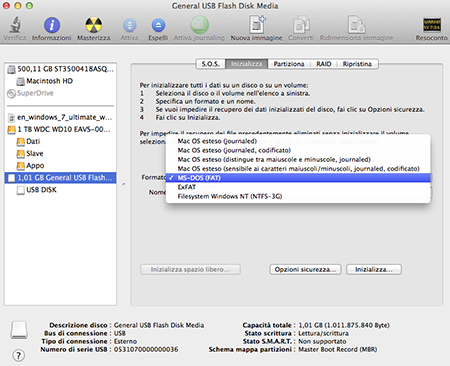Screen dimensions: 450x366
Task: Switch to the Inizializza tab
Action: click(246, 64)
